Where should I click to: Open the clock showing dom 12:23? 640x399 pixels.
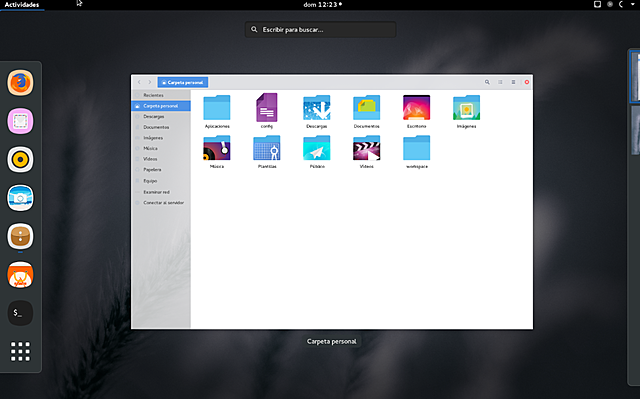[322, 4]
